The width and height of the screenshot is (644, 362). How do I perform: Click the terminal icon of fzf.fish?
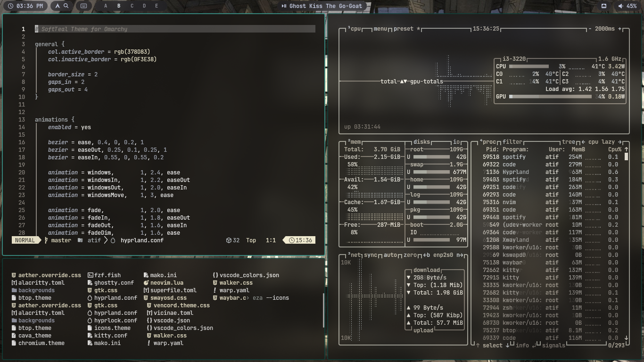(x=90, y=275)
